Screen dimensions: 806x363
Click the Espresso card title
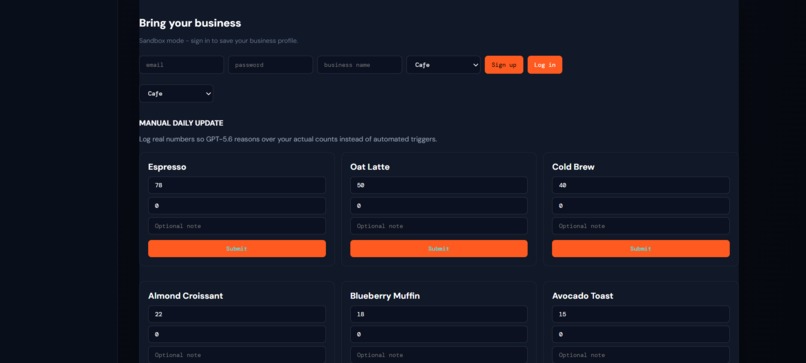167,167
